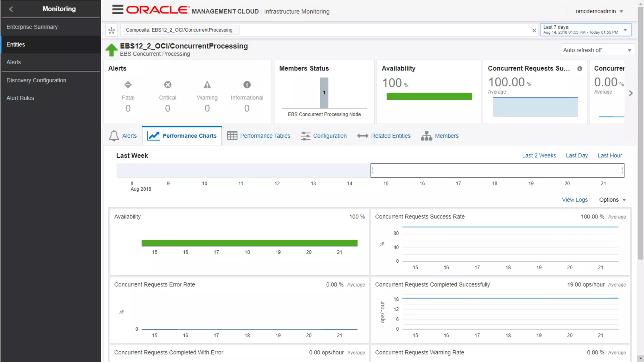Click Concurrent Requests Completed Successfully title
Screen dimensions: 644x362
[432, 285]
